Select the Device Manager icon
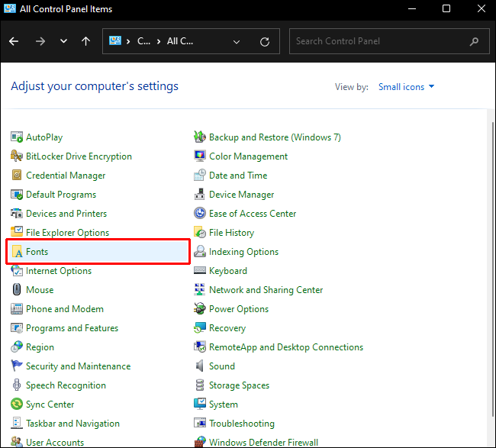The height and width of the screenshot is (448, 496). (200, 195)
